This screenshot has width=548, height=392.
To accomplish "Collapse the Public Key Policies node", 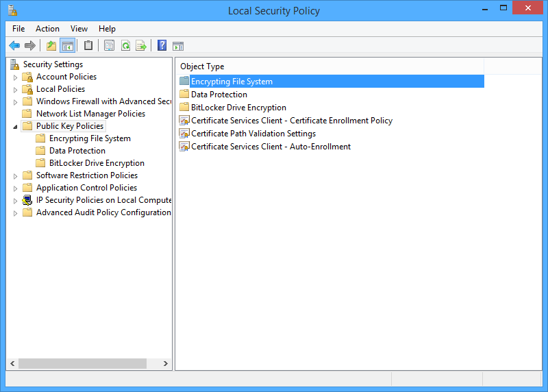I will point(16,126).
